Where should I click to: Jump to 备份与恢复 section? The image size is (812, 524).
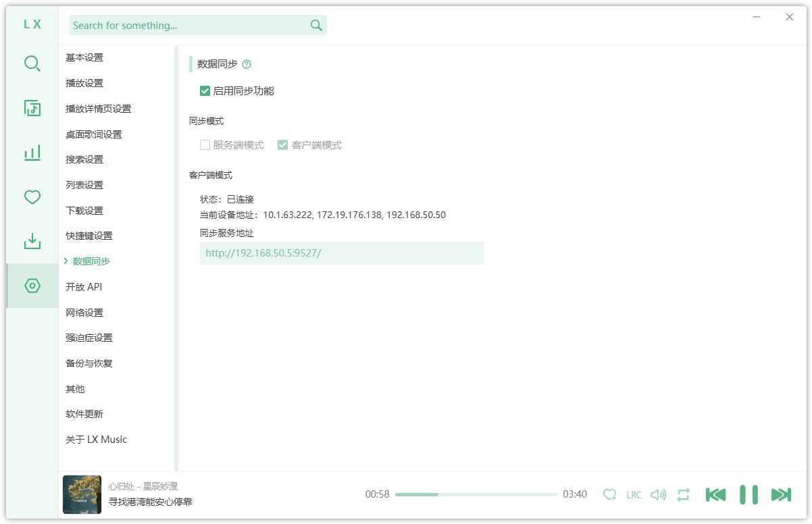(89, 363)
